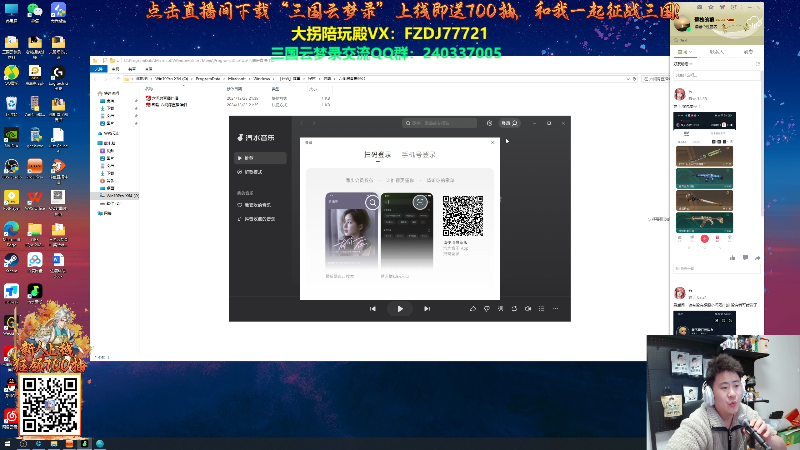Refresh the Explorer folder view
This screenshot has width=800, height=450.
click(x=635, y=79)
